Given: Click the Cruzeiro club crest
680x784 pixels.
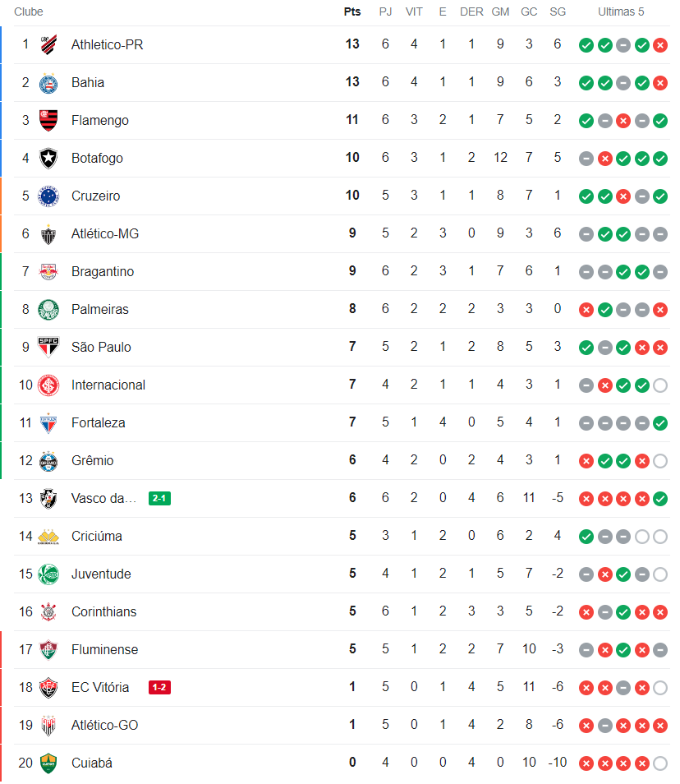Looking at the screenshot, I should pyautogui.click(x=48, y=196).
